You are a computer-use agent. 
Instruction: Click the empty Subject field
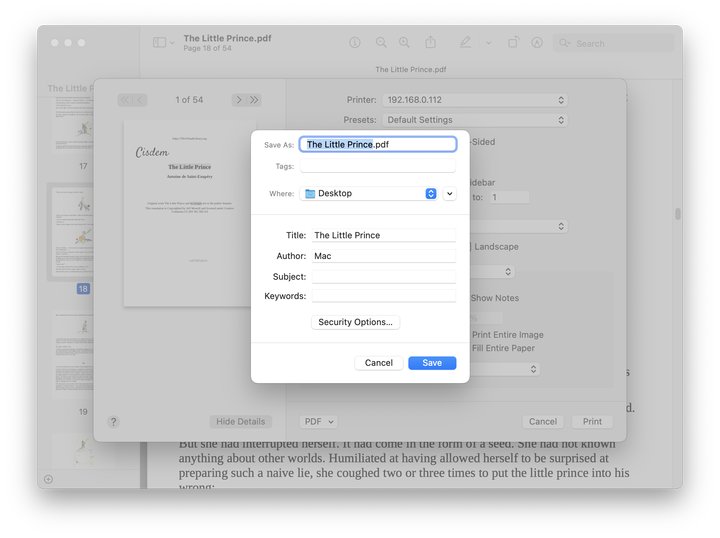(x=383, y=276)
